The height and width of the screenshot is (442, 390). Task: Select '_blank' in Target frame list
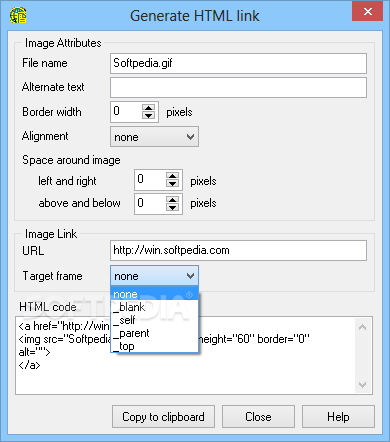(x=154, y=307)
